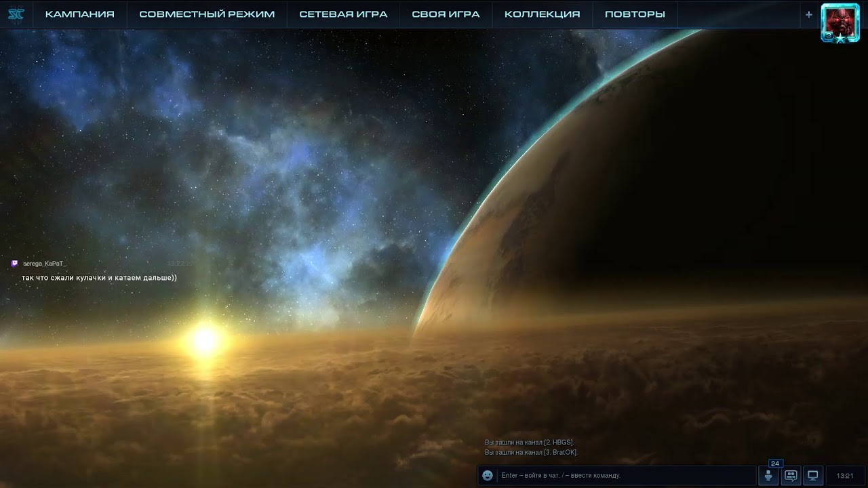Open the Совместный режим menu
Screen dimensions: 868x488
[207, 14]
